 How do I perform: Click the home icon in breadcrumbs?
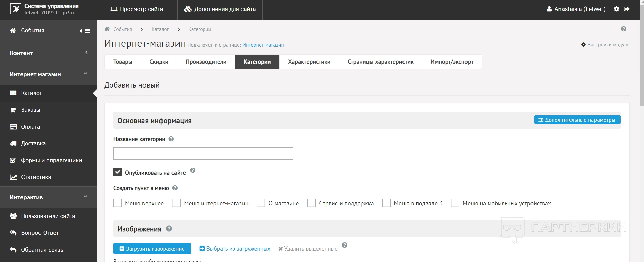(x=107, y=29)
